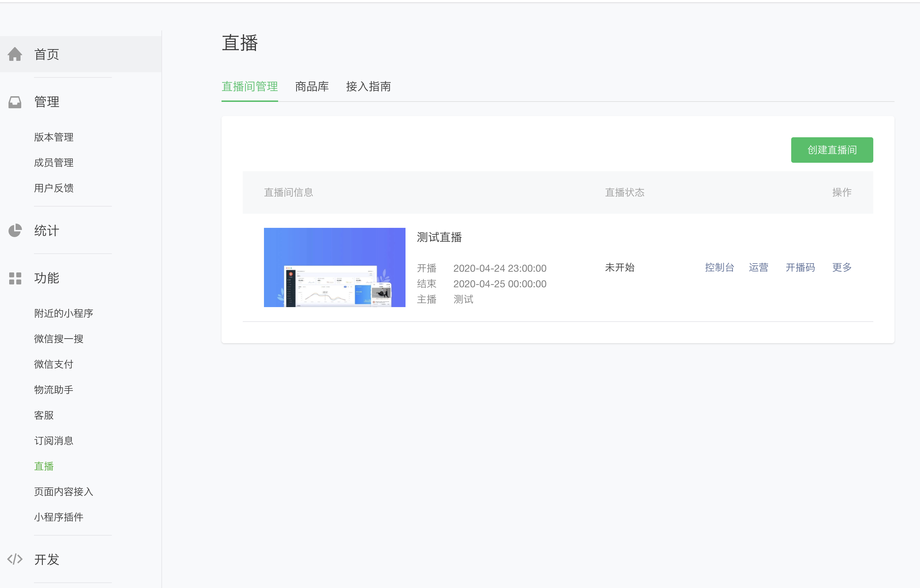Click the home icon beside 首页
Viewport: 920px width, 588px height.
15,54
